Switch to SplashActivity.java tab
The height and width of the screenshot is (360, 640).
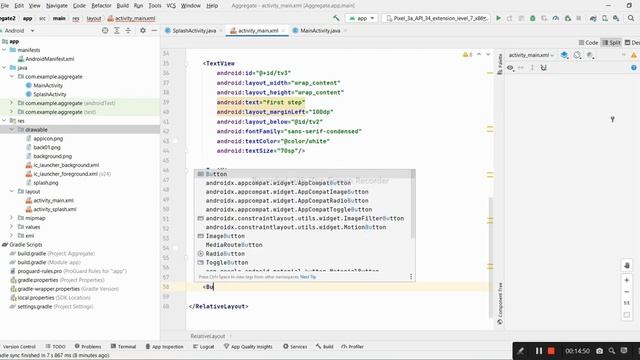coord(194,31)
